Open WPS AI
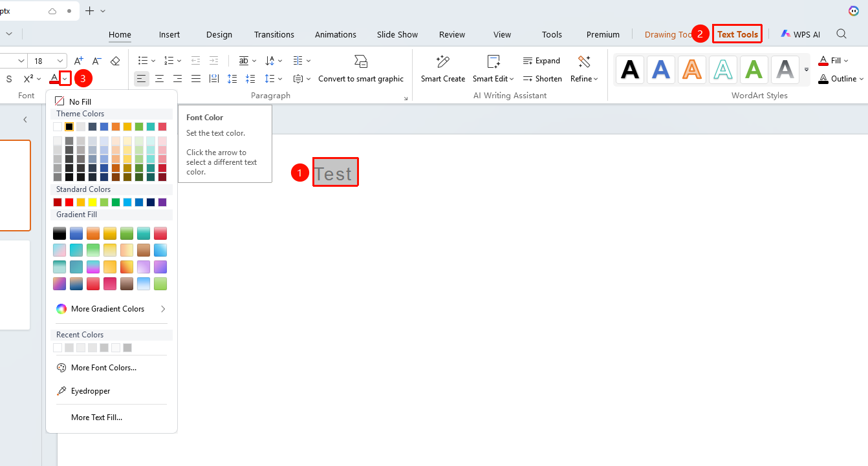 pos(800,34)
